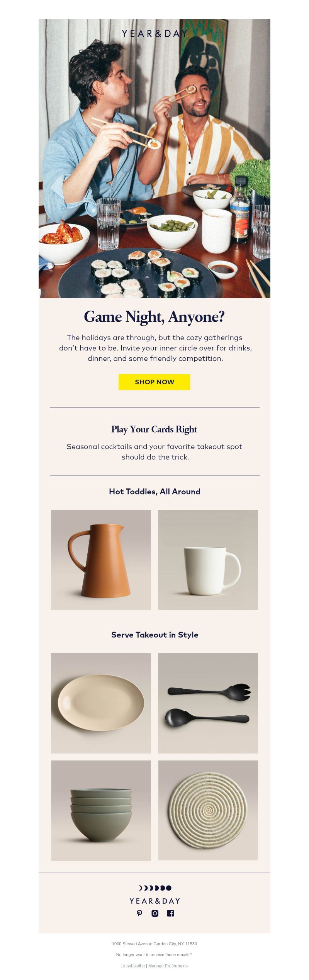Click the Year & Day footer logo
Viewport: 309px width, 980px height.
tap(154, 901)
